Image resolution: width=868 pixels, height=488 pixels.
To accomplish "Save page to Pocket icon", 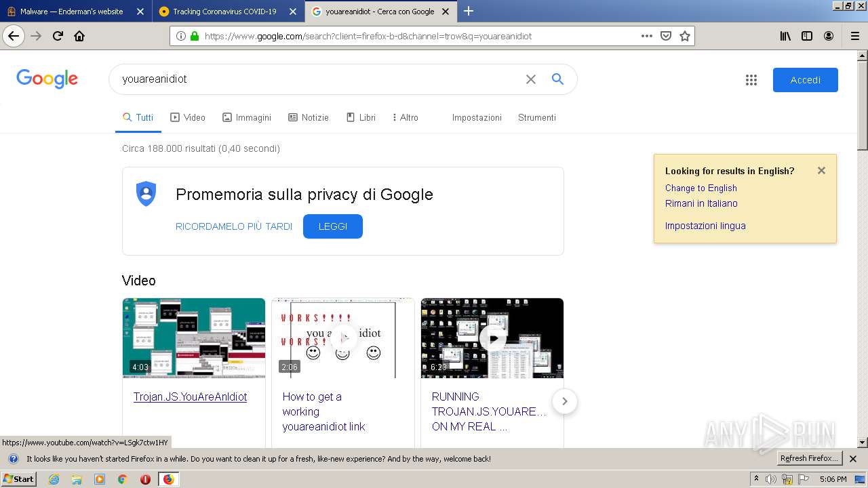I will pos(666,36).
